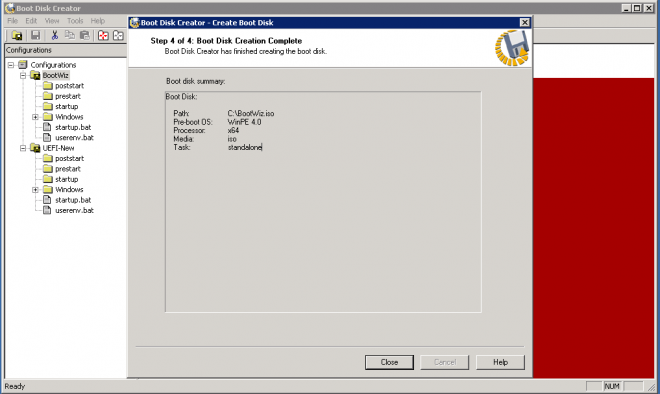Collapse the BootWiz configuration node
The image size is (660, 394).
click(23, 75)
